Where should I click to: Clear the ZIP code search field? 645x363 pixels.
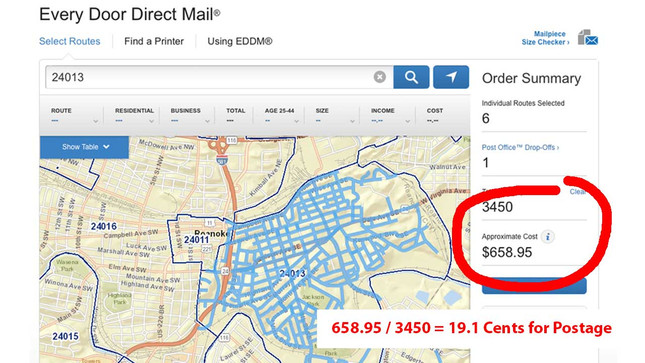pos(380,77)
